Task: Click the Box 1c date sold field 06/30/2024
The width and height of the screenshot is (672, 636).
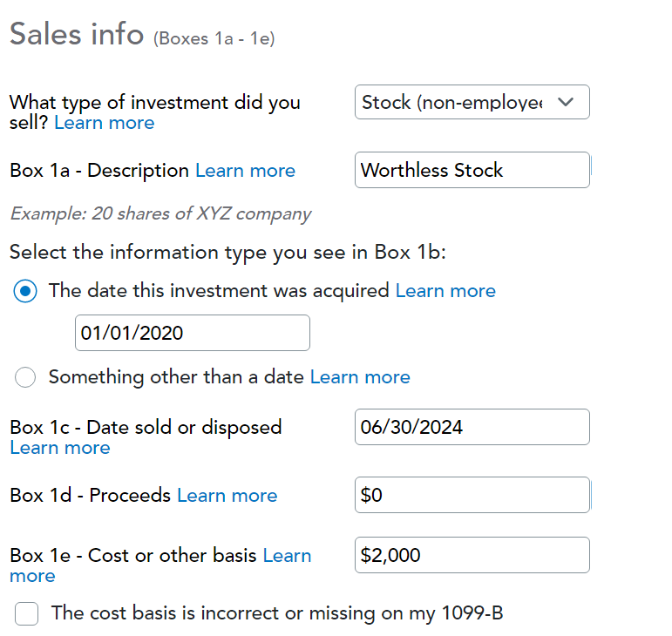Action: point(472,427)
